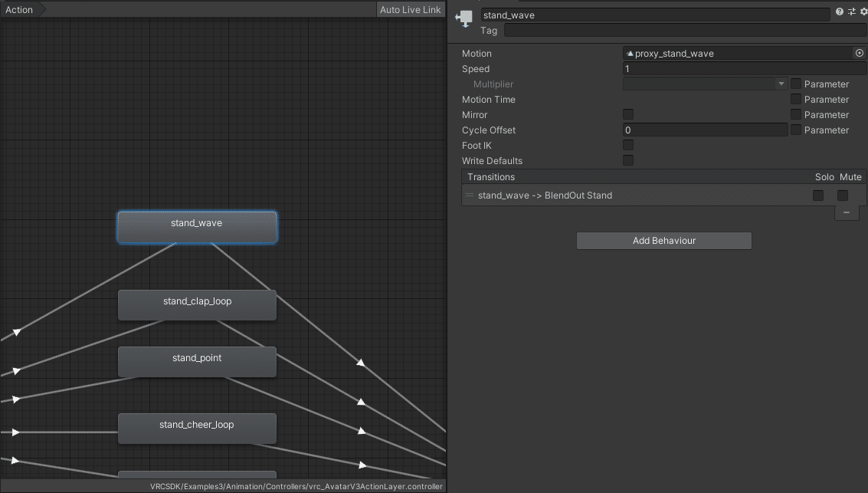Click the empty Tag input field
The height and width of the screenshot is (493, 868).
click(686, 31)
